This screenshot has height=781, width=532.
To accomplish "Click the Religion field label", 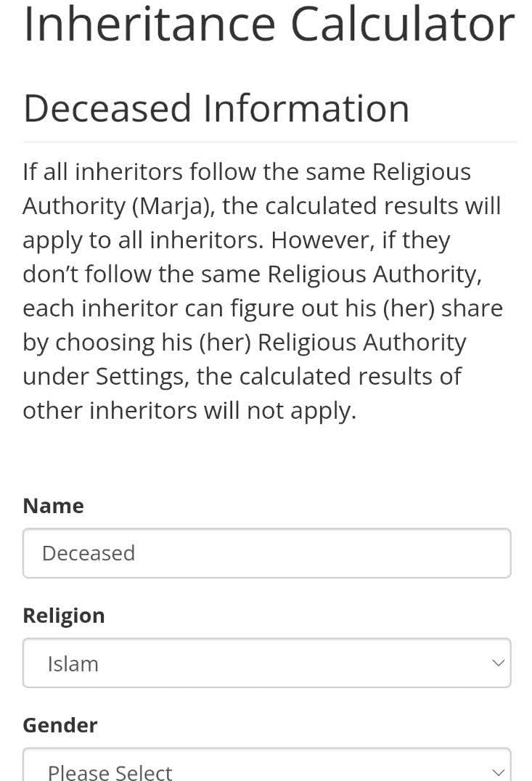I will pyautogui.click(x=64, y=616).
